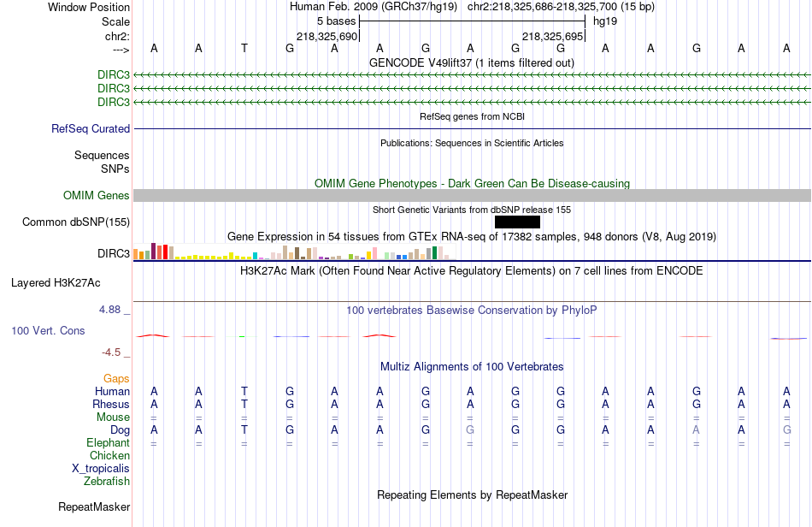This screenshot has width=812, height=527.
Task: Click the Dog species label
Action: (x=121, y=430)
